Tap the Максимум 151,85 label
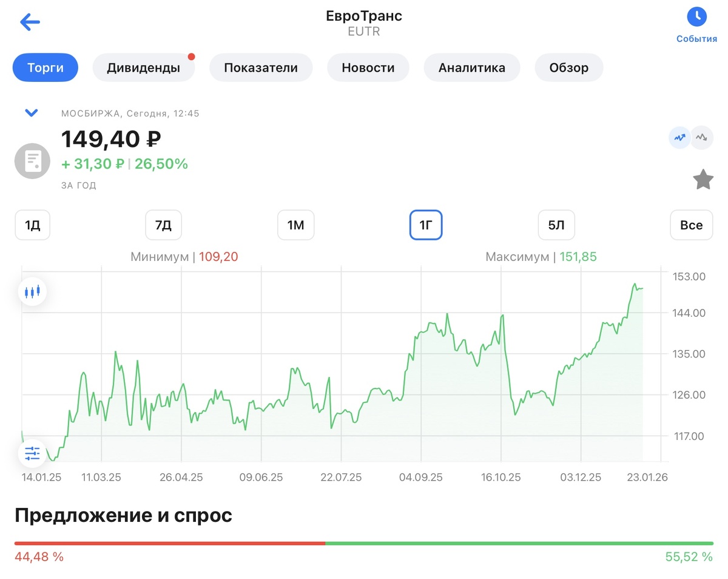The height and width of the screenshot is (579, 728). 541,257
